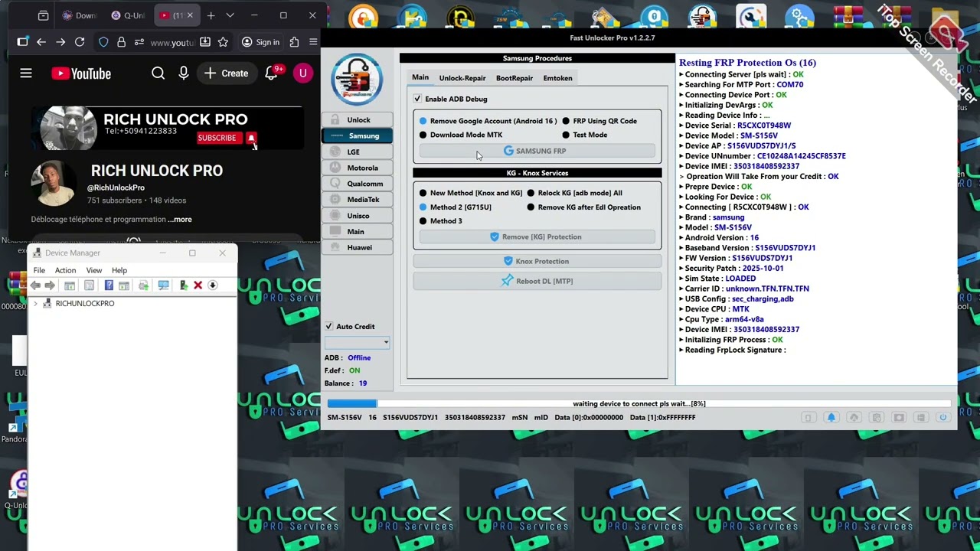
Task: Click Device Manager forward arrow
Action: point(50,285)
